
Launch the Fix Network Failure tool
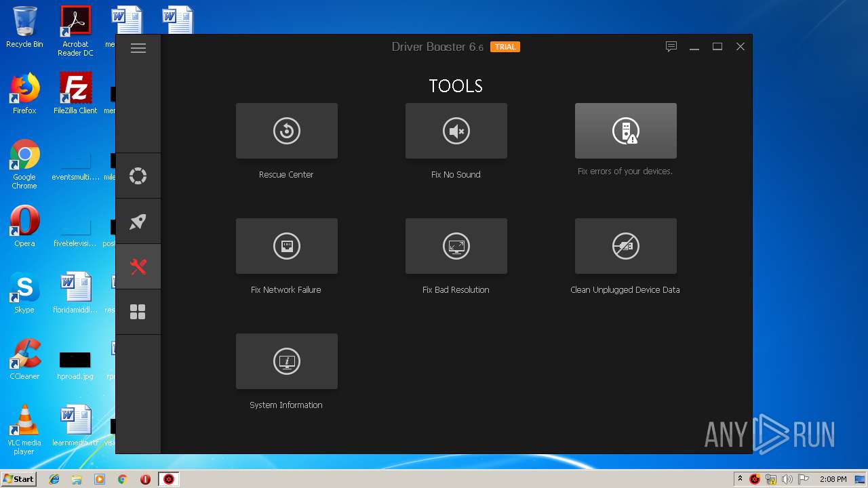click(287, 246)
